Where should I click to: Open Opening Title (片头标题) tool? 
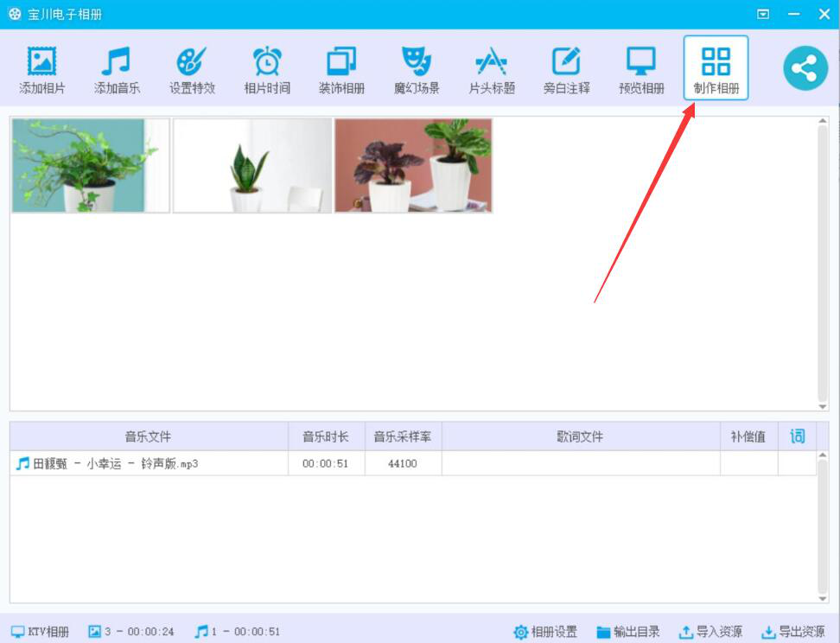point(492,70)
